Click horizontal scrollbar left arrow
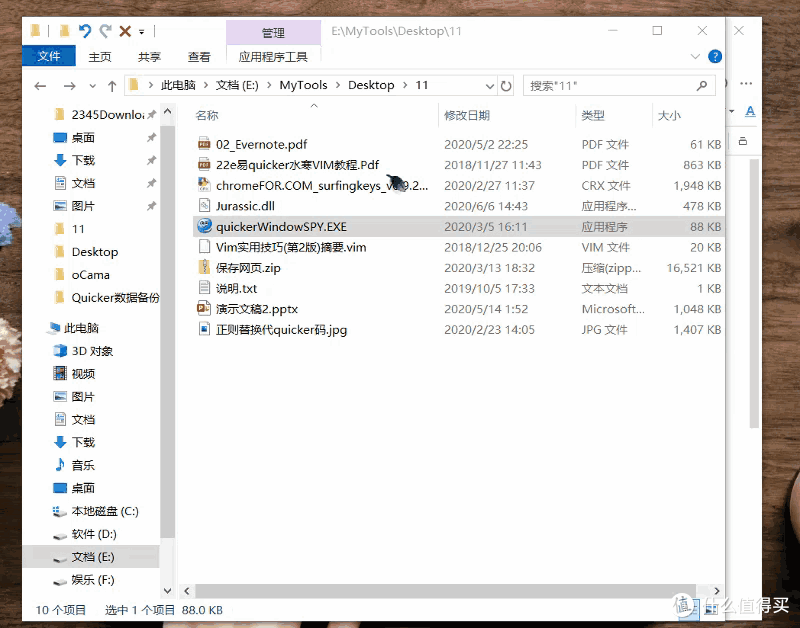 pos(187,591)
